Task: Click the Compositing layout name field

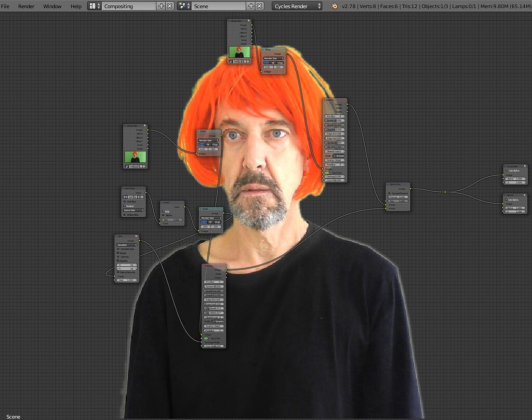Action: pyautogui.click(x=129, y=6)
